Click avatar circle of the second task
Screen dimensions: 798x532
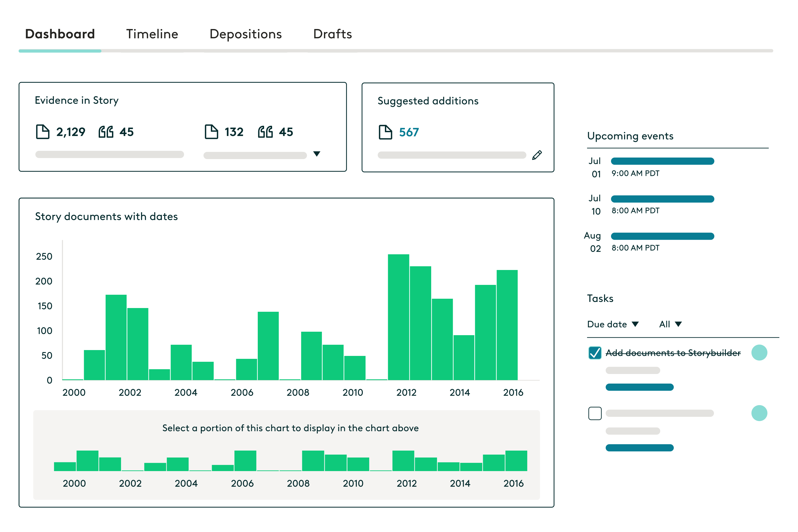click(x=759, y=413)
